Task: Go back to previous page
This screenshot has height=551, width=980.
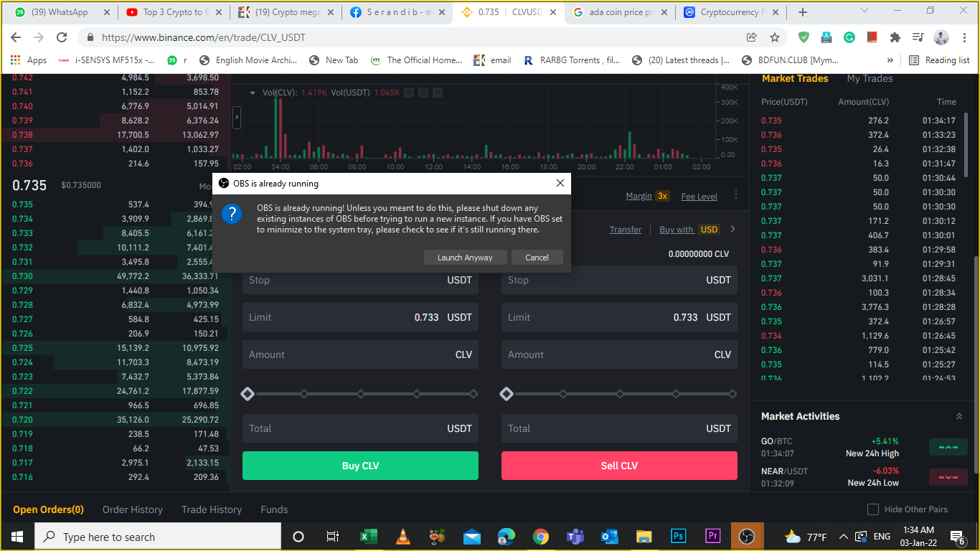Action: (x=16, y=37)
